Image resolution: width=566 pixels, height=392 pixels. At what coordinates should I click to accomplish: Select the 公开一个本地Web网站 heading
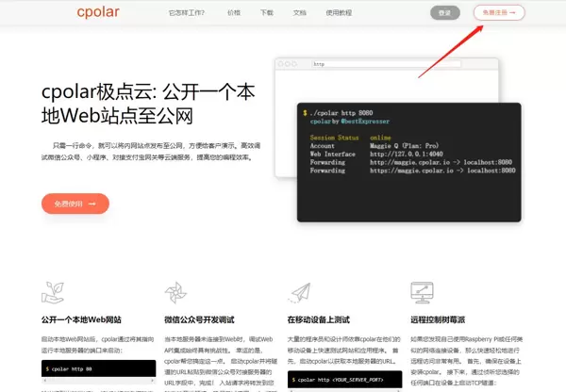coord(81,319)
